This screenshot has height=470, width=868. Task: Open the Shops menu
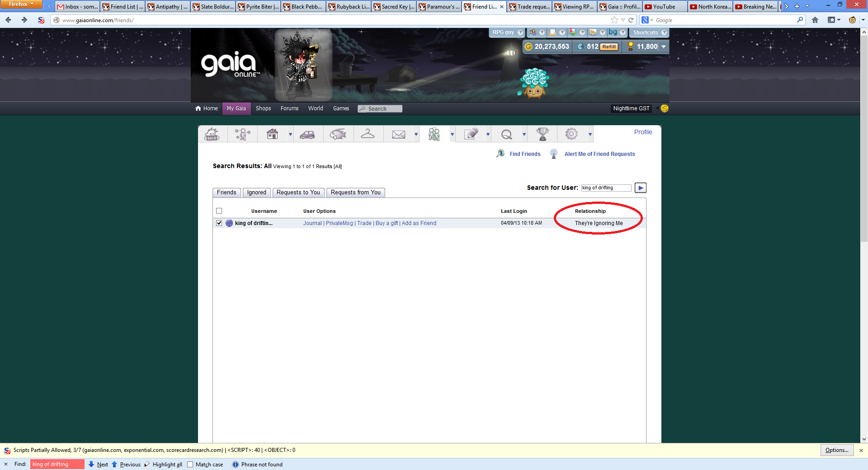click(x=263, y=108)
